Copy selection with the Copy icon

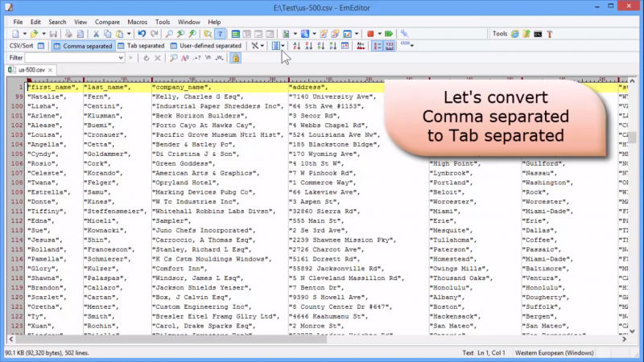pyautogui.click(x=108, y=34)
